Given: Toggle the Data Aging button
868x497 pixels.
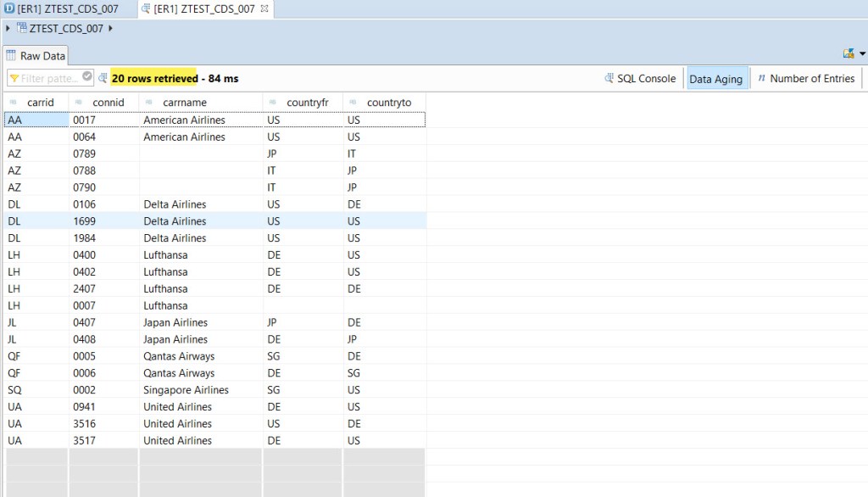Looking at the screenshot, I should tap(715, 79).
